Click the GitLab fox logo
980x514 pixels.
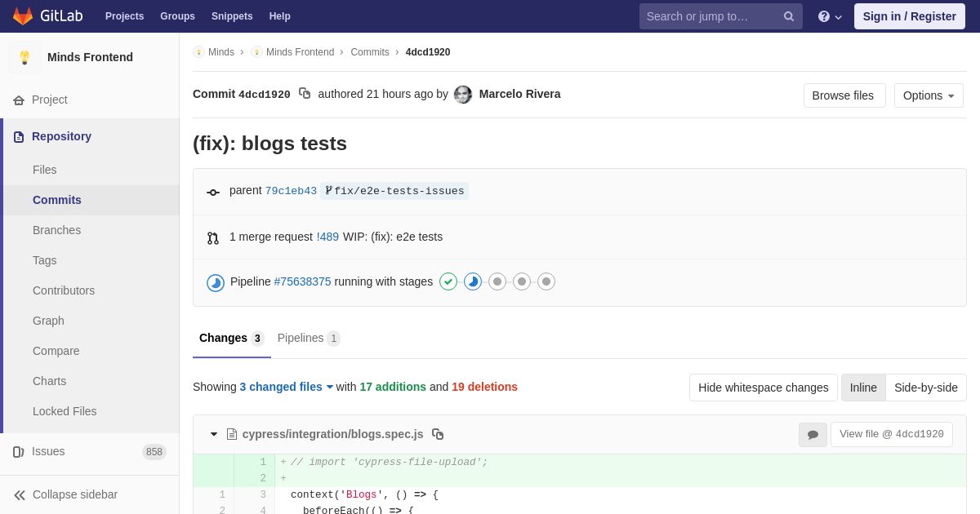(x=23, y=16)
